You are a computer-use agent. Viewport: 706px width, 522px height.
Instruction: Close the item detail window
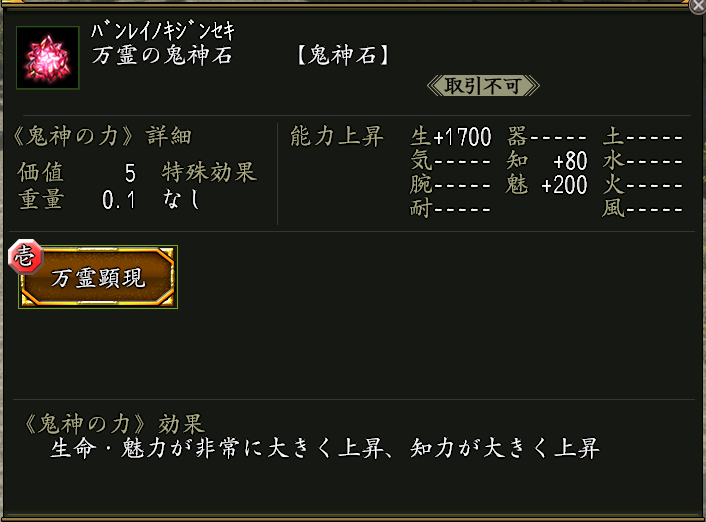(x=697, y=6)
